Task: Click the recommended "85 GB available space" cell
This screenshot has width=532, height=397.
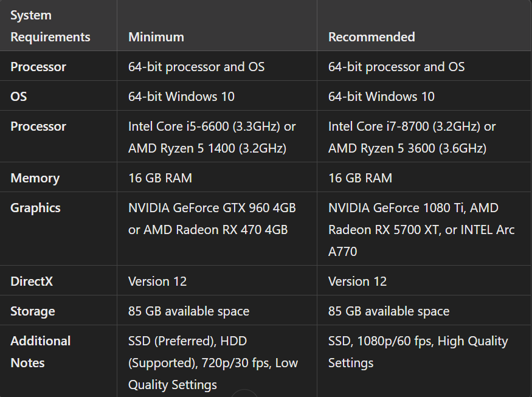Action: click(389, 311)
